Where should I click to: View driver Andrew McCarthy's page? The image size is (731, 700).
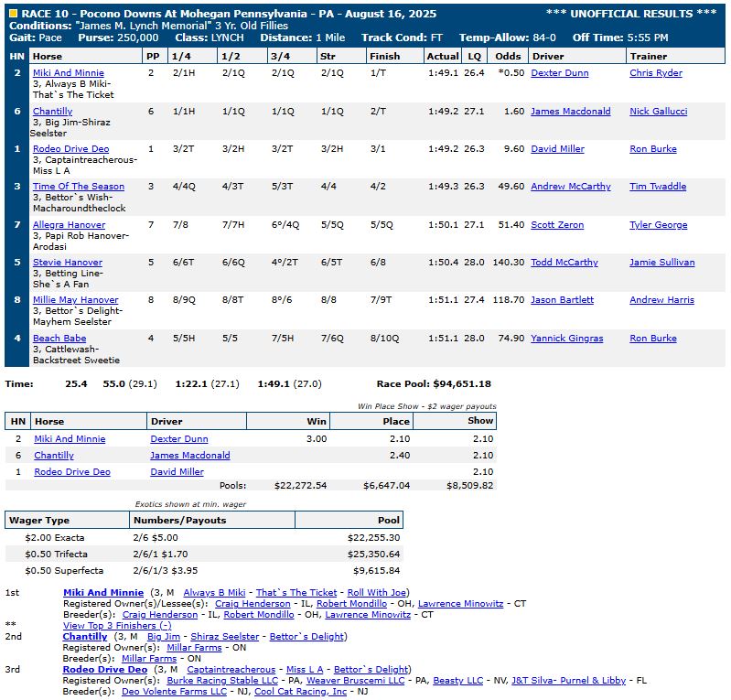tap(570, 187)
